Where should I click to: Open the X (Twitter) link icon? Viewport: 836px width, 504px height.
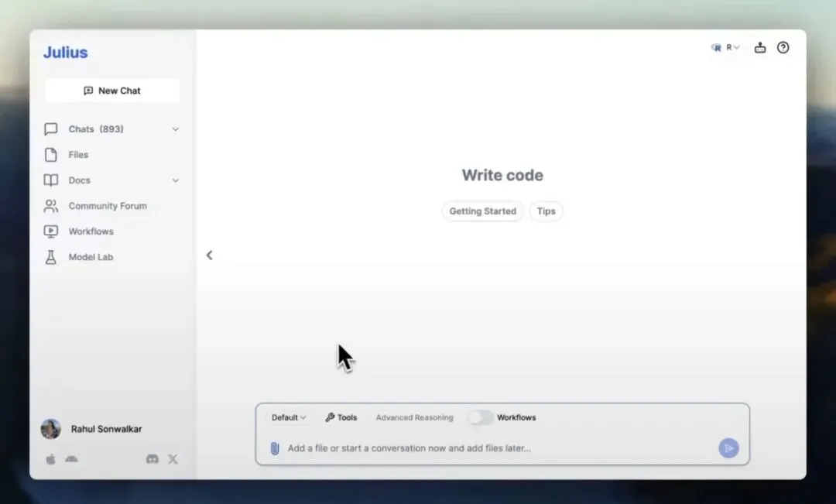pos(173,458)
